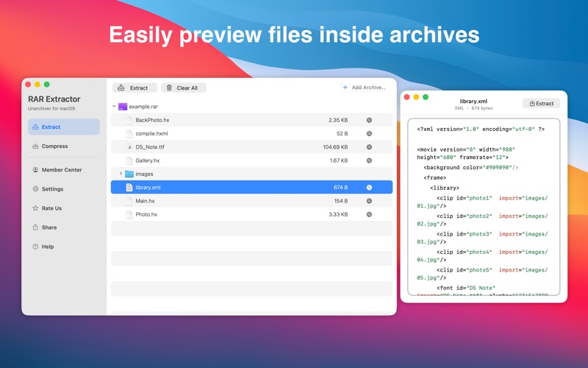Expand the images folder

click(121, 174)
